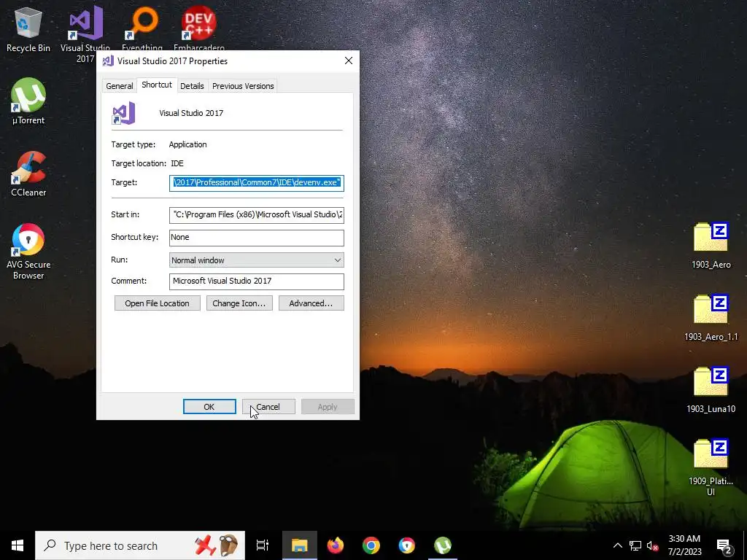Screen dimensions: 747x560
Task: Click Open File Location button
Action: pyautogui.click(x=158, y=303)
